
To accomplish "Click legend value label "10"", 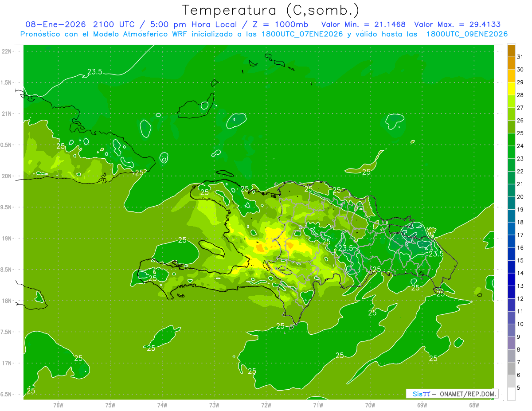I will point(520,324).
